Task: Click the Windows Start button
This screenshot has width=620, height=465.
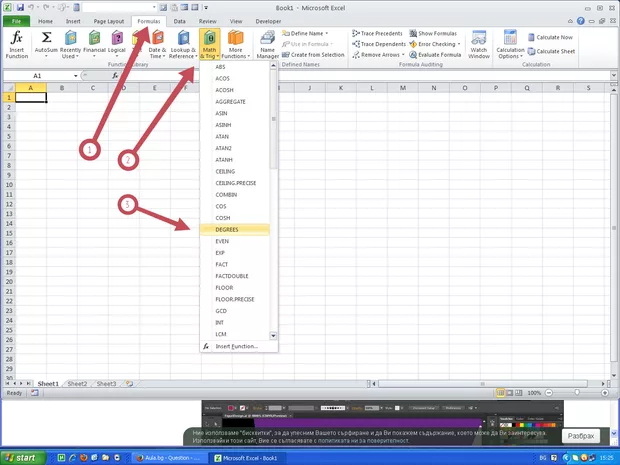Action: 20,457
